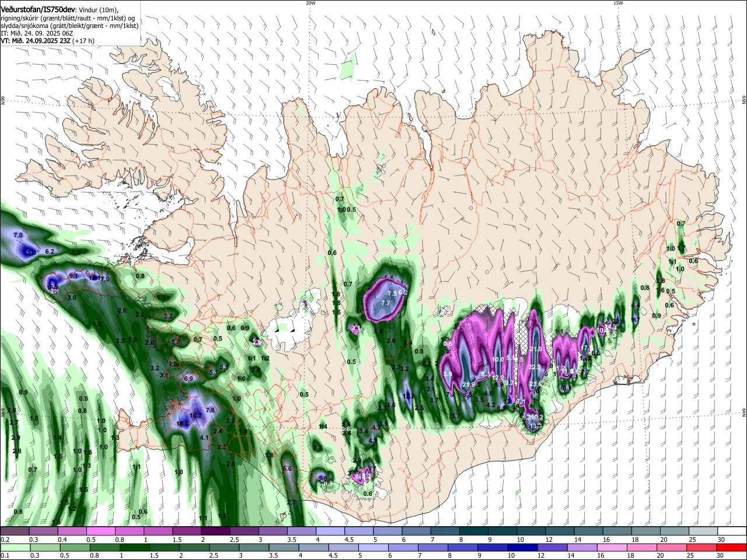Click the '7.0' precipitation value offshore west
The width and height of the screenshot is (747, 560).
[18, 235]
